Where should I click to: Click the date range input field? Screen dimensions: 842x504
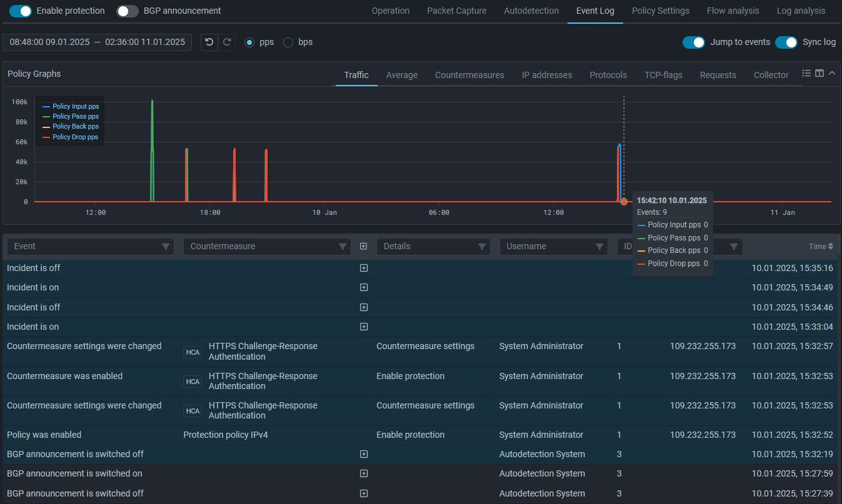98,42
